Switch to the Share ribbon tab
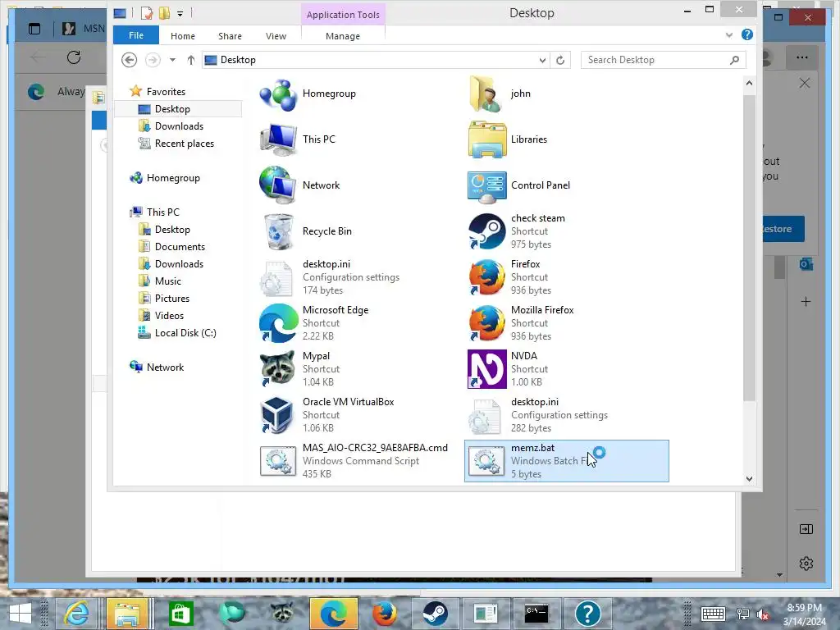Screen dimensions: 840x630 [x=230, y=36]
